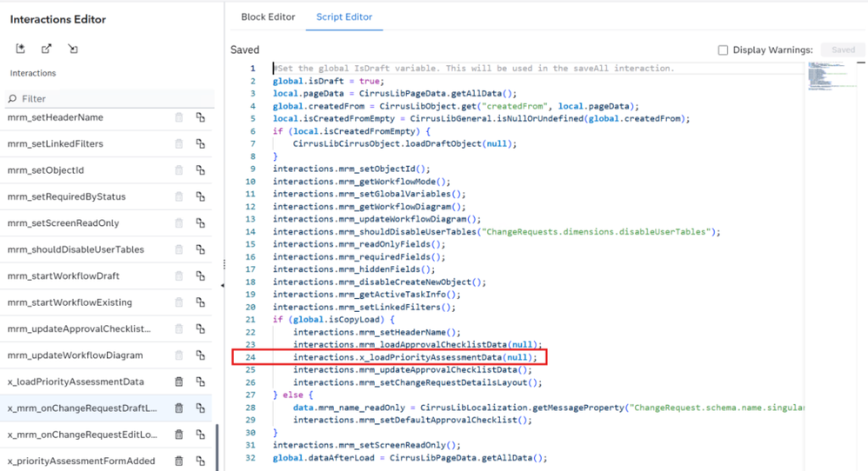Image resolution: width=868 pixels, height=471 pixels.
Task: Collapse the Interactions panel with the arrow handle
Action: point(223,286)
